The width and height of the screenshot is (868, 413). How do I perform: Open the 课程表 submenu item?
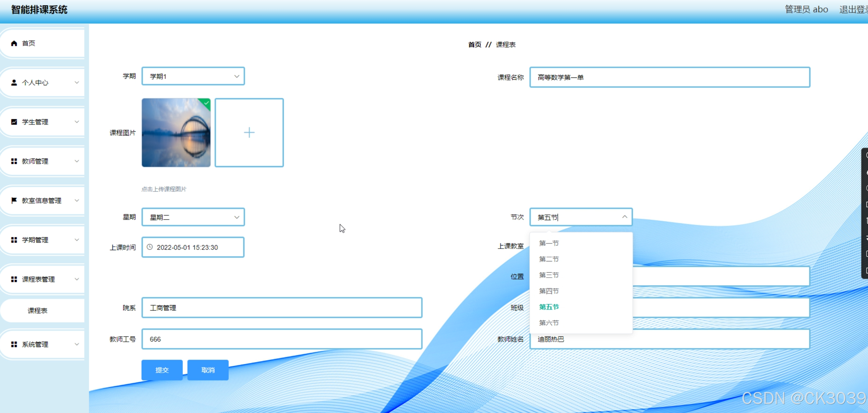coord(38,310)
